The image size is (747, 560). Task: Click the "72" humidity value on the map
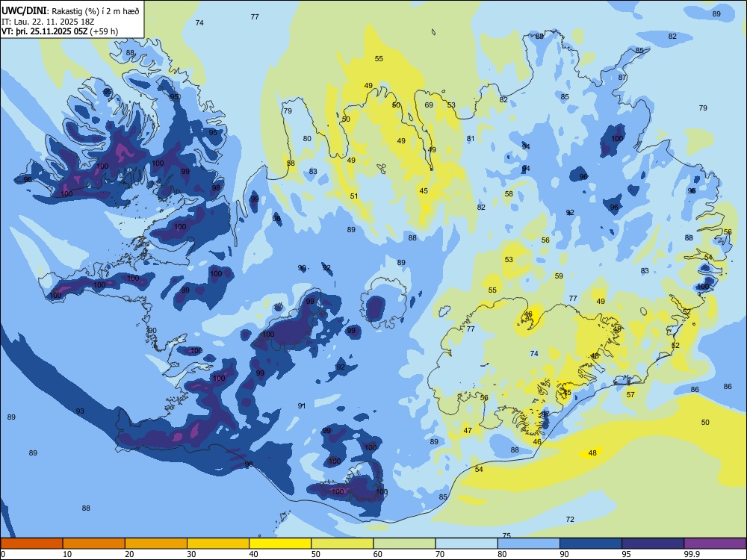[x=570, y=519]
